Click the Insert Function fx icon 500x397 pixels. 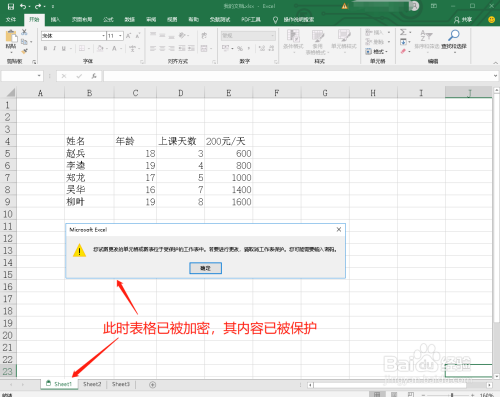[x=94, y=76]
